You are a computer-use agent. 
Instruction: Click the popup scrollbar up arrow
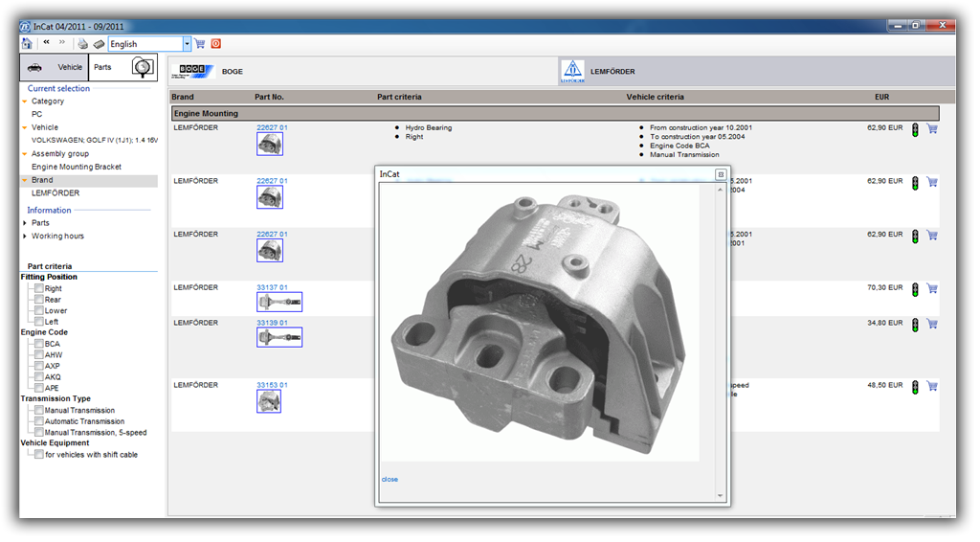coord(720,189)
